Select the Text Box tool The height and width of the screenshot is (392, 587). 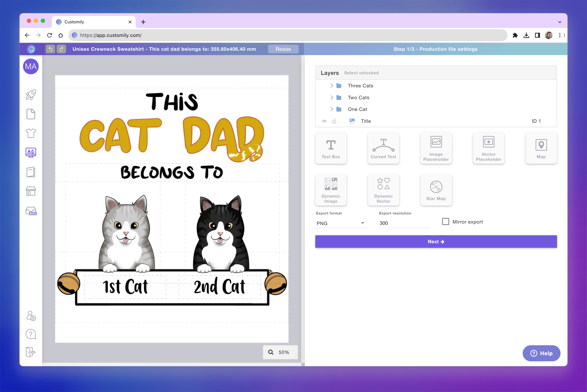click(331, 148)
